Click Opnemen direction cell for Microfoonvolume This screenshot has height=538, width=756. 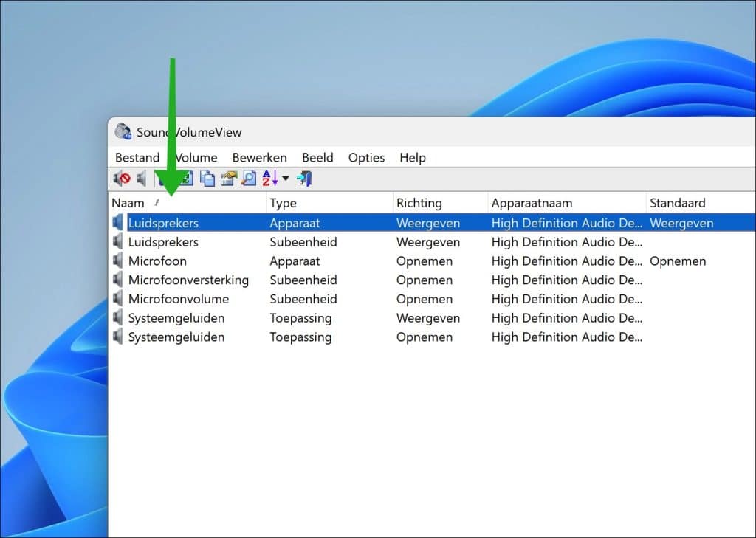point(425,299)
